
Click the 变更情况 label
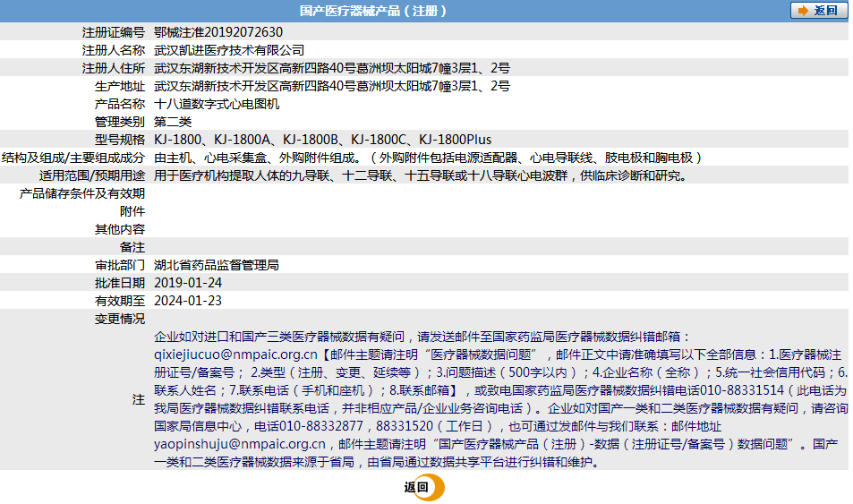click(x=120, y=319)
